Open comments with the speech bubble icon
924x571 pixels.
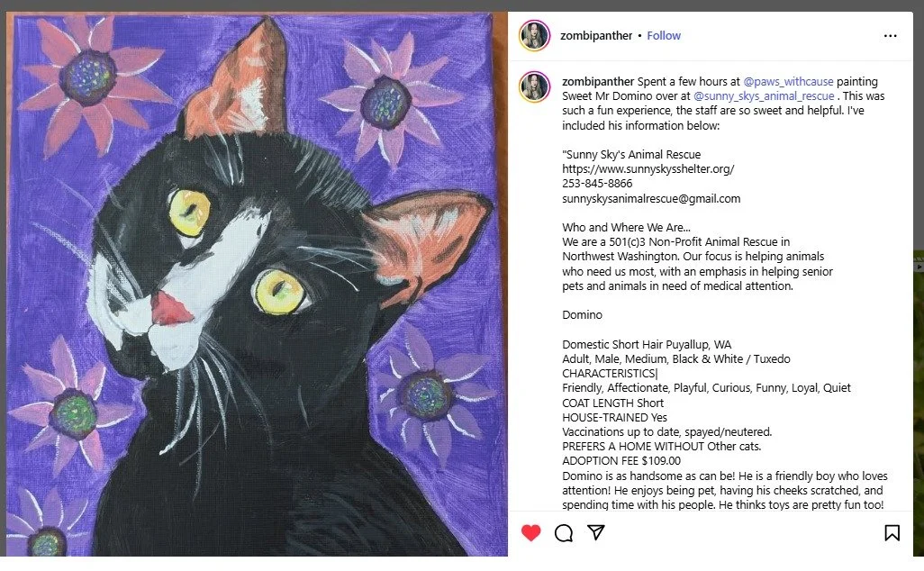(x=564, y=532)
